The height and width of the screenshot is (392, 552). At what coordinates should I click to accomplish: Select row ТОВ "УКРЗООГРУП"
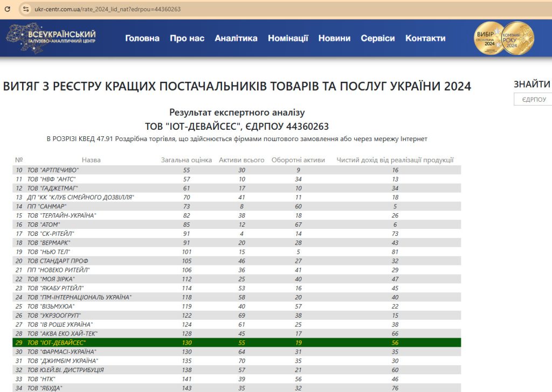[x=237, y=316]
